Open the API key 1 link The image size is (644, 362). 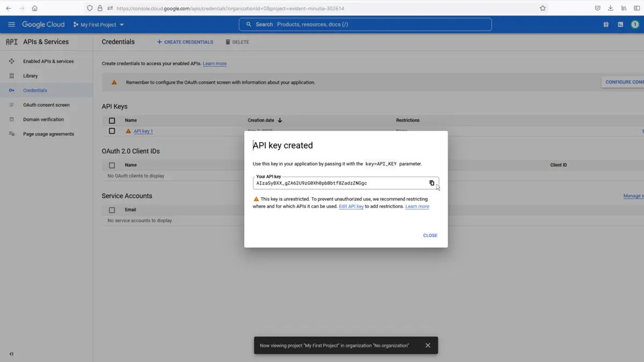143,131
